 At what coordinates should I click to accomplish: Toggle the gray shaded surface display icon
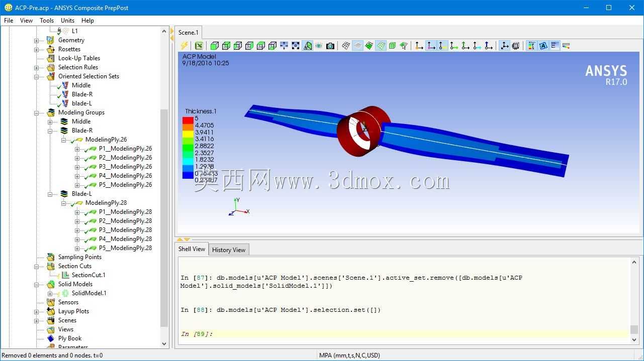pyautogui.click(x=357, y=46)
